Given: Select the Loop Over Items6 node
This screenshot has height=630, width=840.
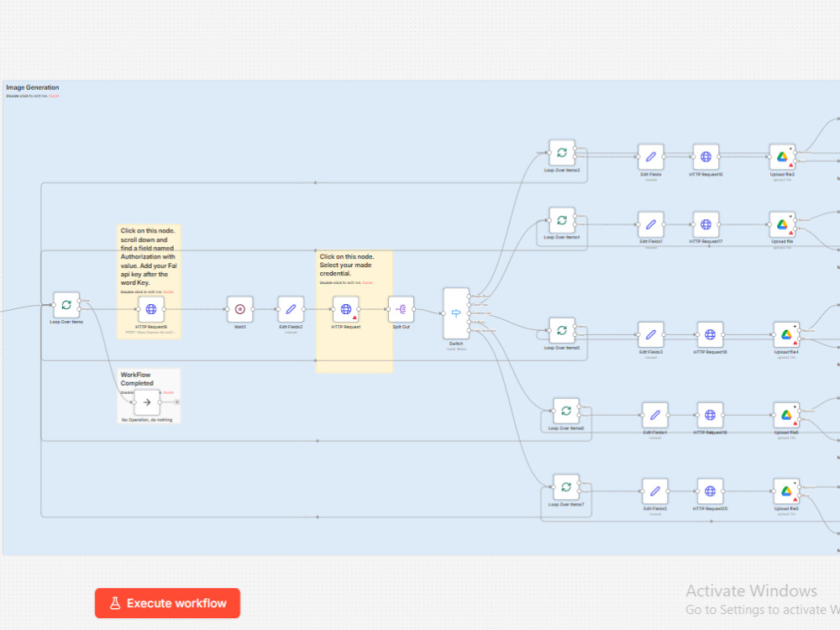Looking at the screenshot, I should tap(566, 411).
